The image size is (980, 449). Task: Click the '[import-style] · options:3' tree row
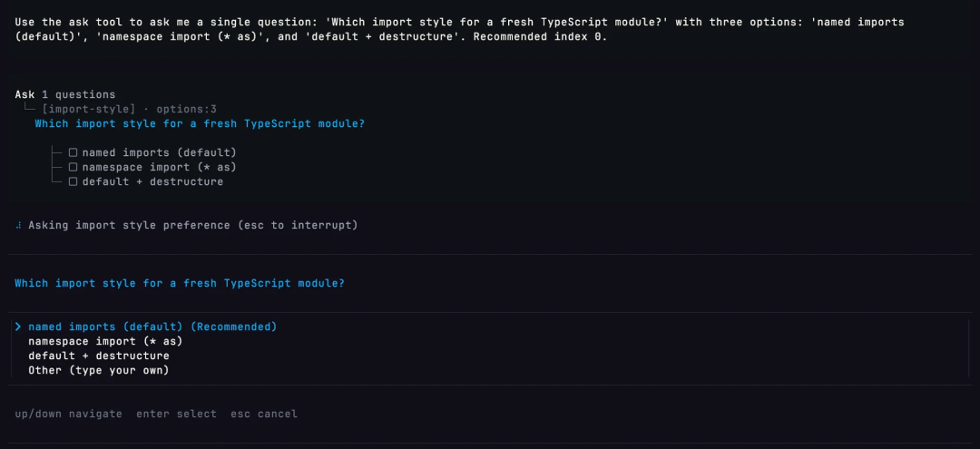click(x=130, y=109)
